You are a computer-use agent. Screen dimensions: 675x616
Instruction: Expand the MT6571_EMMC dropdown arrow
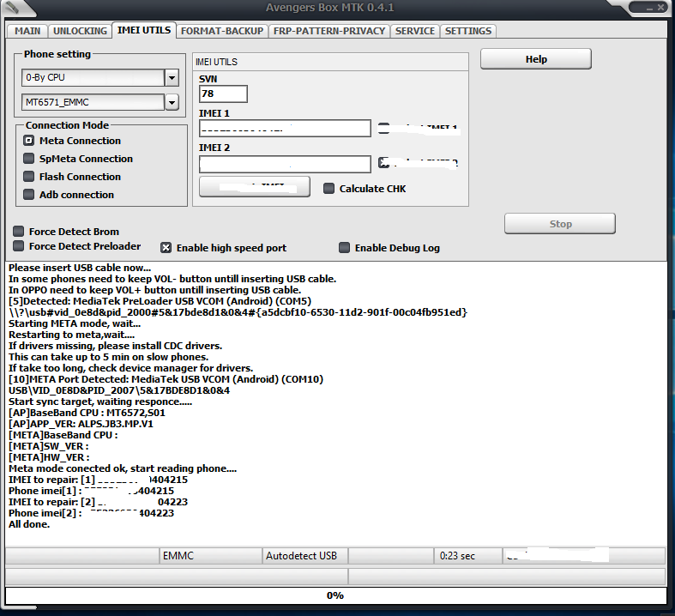pyautogui.click(x=172, y=102)
